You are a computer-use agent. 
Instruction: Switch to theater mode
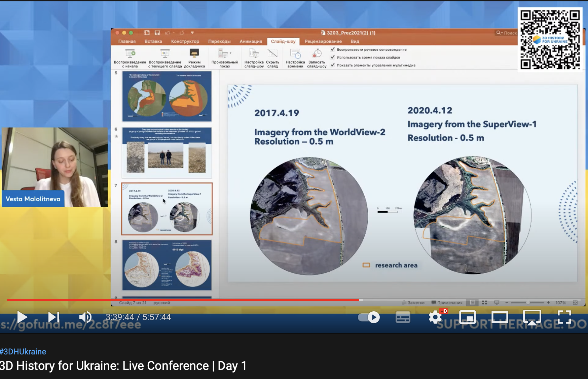pos(500,317)
